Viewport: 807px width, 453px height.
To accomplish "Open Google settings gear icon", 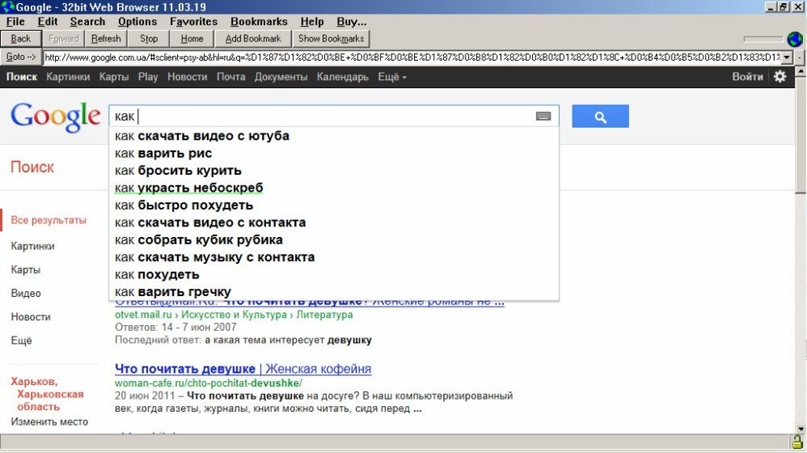I will [x=781, y=77].
